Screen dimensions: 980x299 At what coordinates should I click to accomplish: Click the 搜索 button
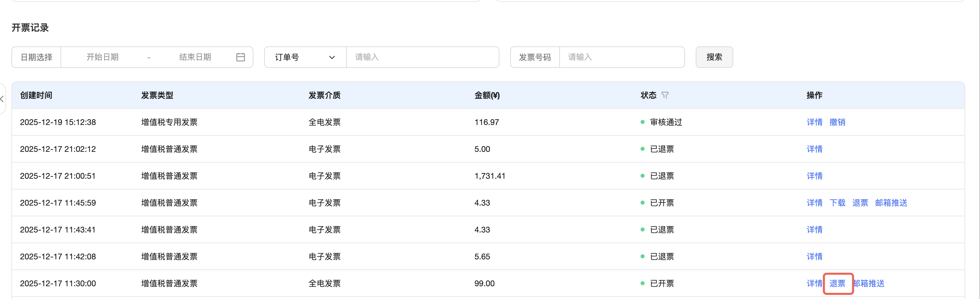(x=714, y=57)
